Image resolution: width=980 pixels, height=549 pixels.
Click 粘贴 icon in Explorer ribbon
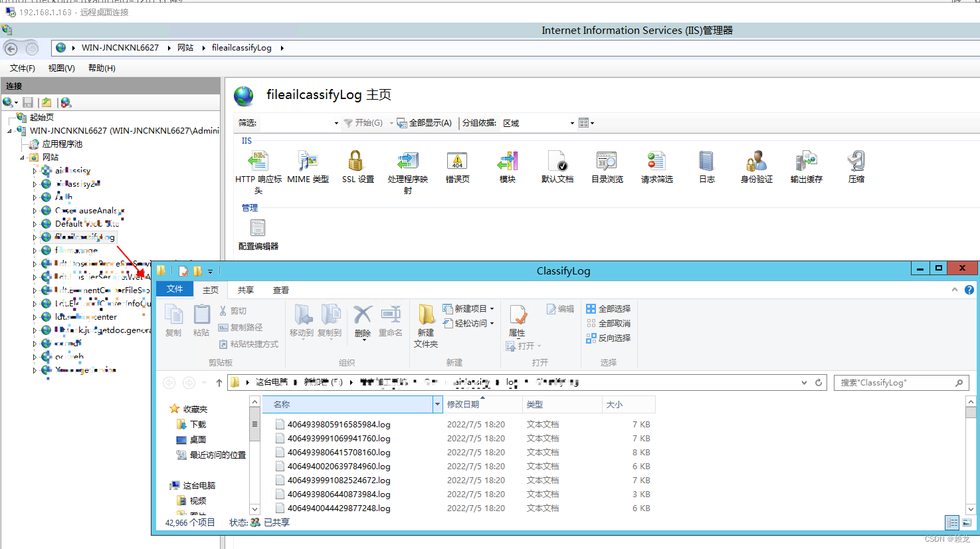point(202,314)
